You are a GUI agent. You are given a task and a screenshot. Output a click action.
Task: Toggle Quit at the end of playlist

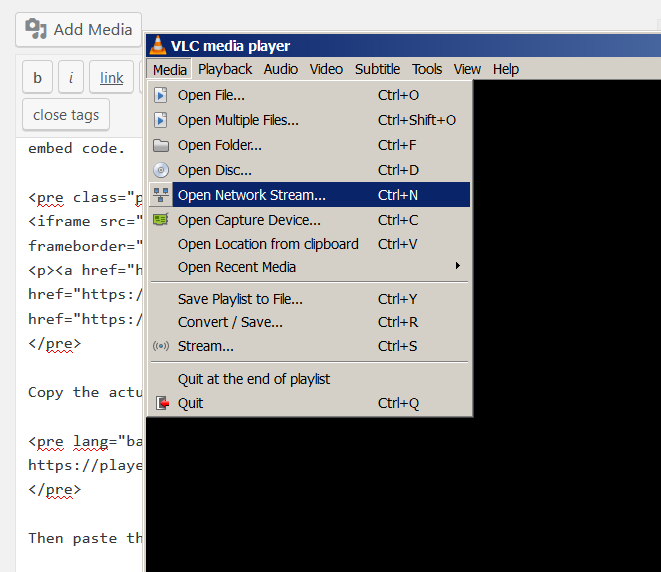310,379
